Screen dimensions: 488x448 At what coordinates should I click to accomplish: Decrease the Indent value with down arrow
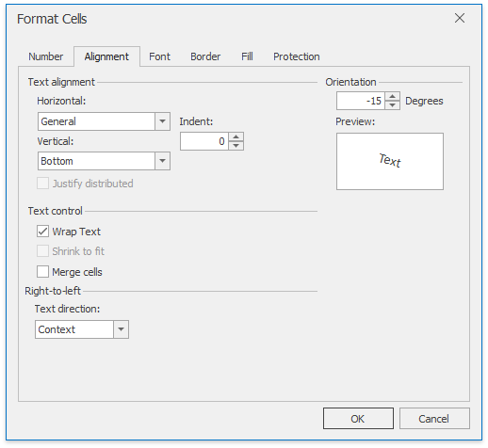click(x=236, y=146)
